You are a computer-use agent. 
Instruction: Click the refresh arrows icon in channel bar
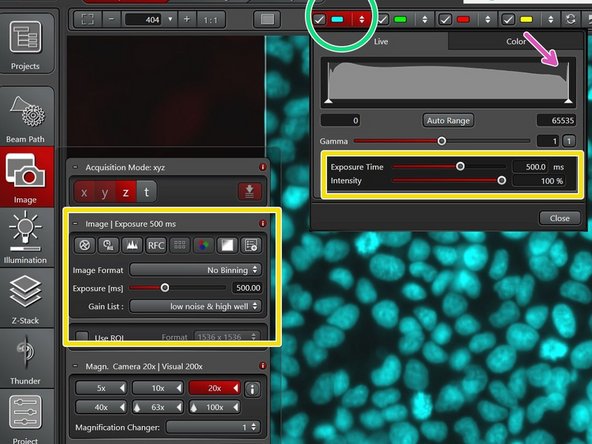[x=571, y=19]
